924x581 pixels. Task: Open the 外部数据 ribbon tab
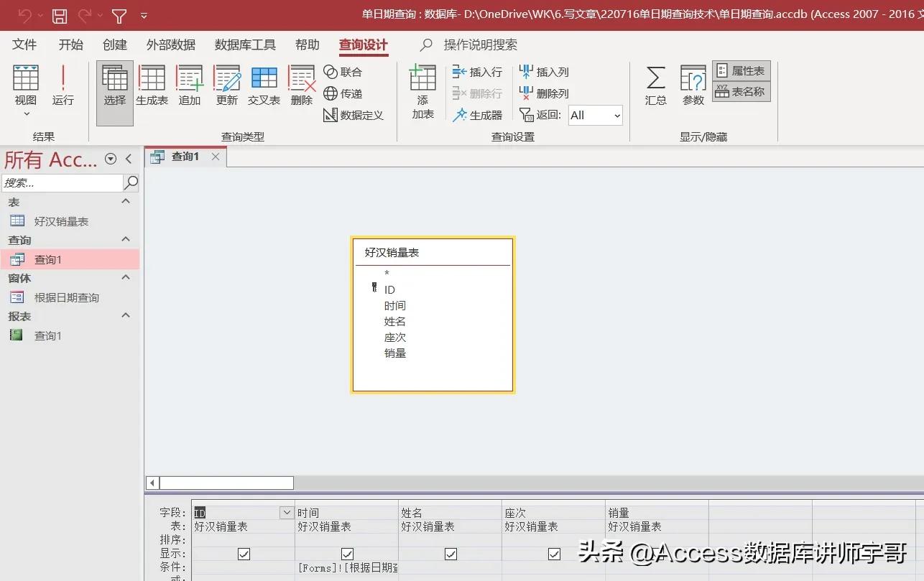pos(170,45)
